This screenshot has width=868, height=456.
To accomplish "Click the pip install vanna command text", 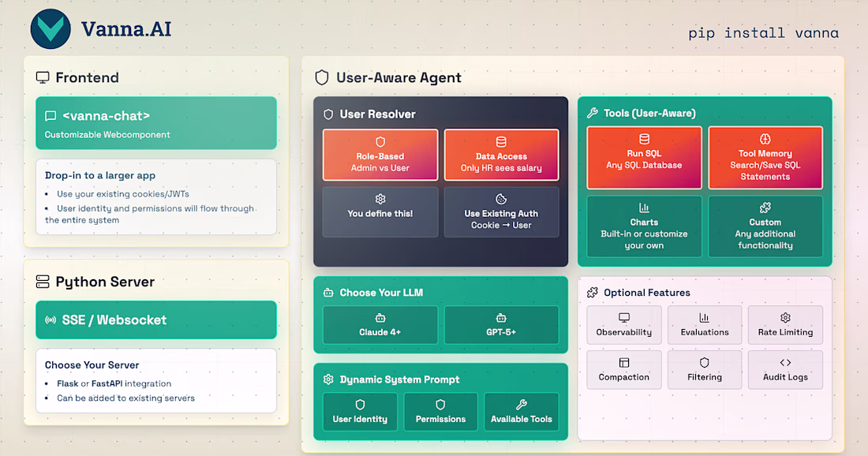I will point(763,33).
